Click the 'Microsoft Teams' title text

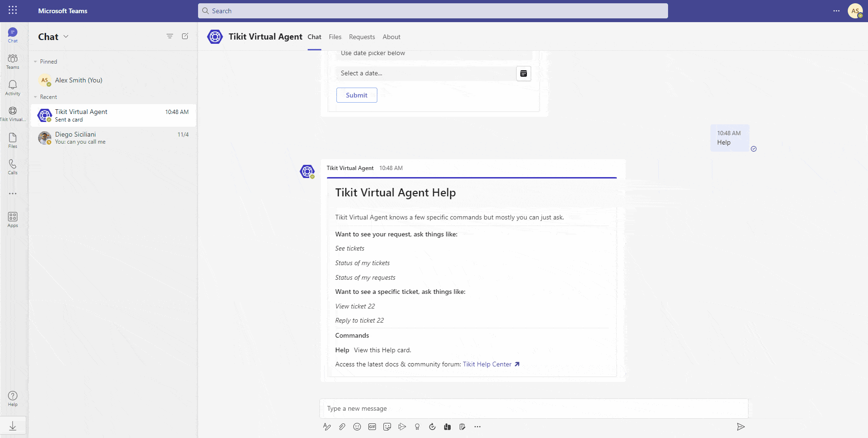[x=63, y=11]
